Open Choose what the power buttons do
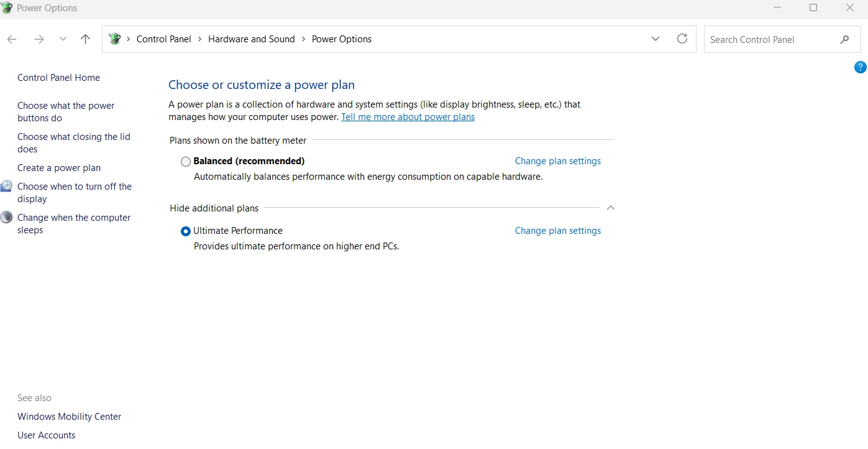Viewport: 868px width, 449px height. click(66, 112)
